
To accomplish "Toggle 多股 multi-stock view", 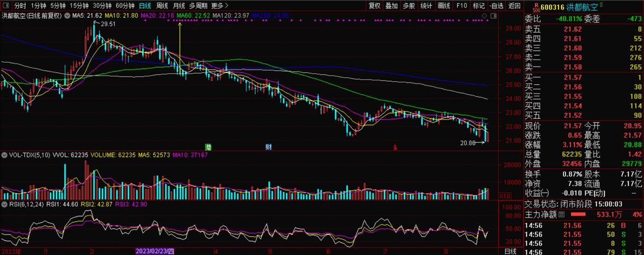I will point(408,6).
